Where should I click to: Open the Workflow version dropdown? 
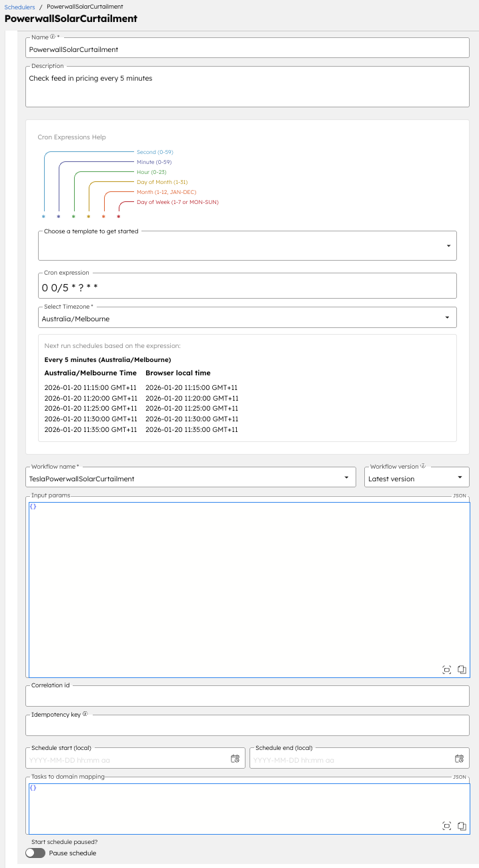point(417,478)
